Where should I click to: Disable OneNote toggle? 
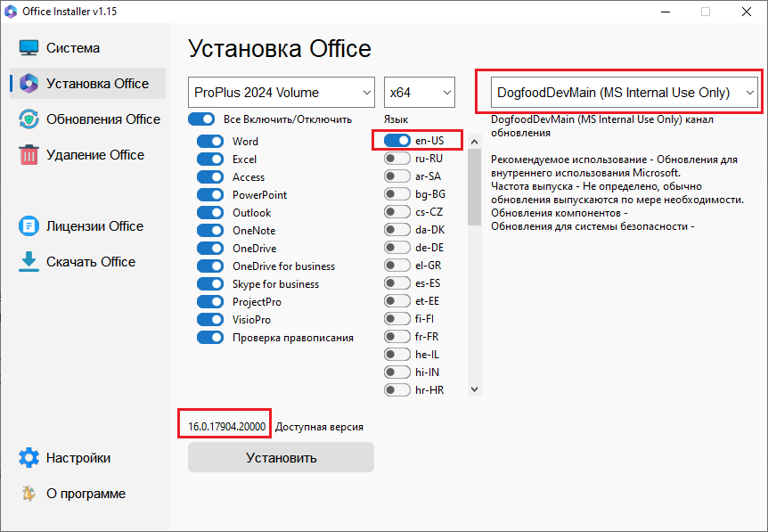click(x=210, y=230)
